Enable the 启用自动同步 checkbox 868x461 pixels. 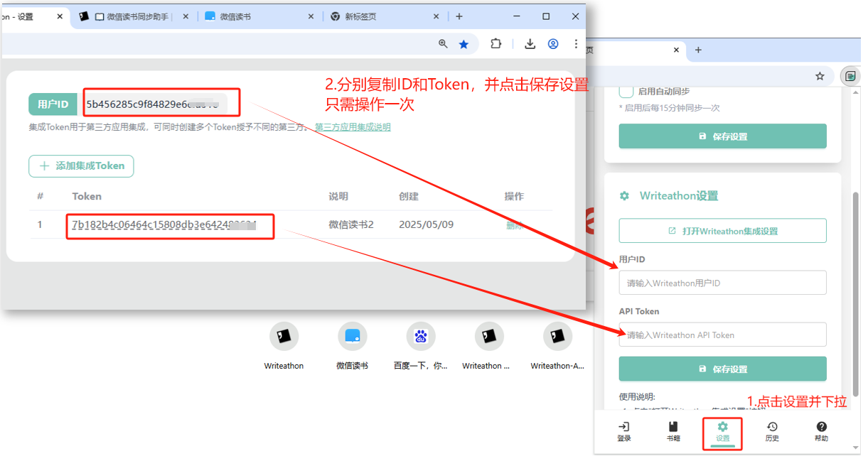[x=626, y=91]
